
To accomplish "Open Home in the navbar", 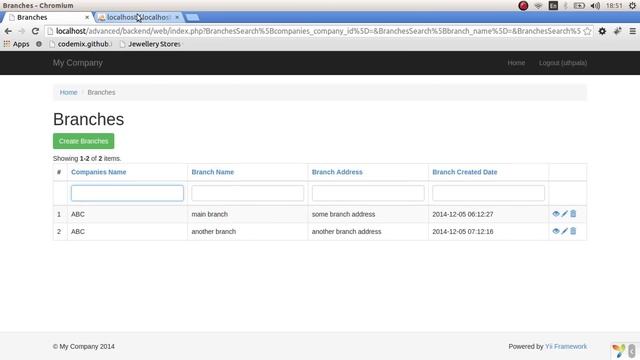I will [x=516, y=63].
